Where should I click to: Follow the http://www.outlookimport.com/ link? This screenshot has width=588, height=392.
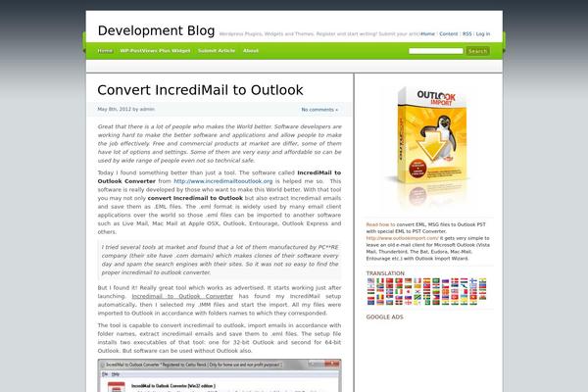pos(402,238)
